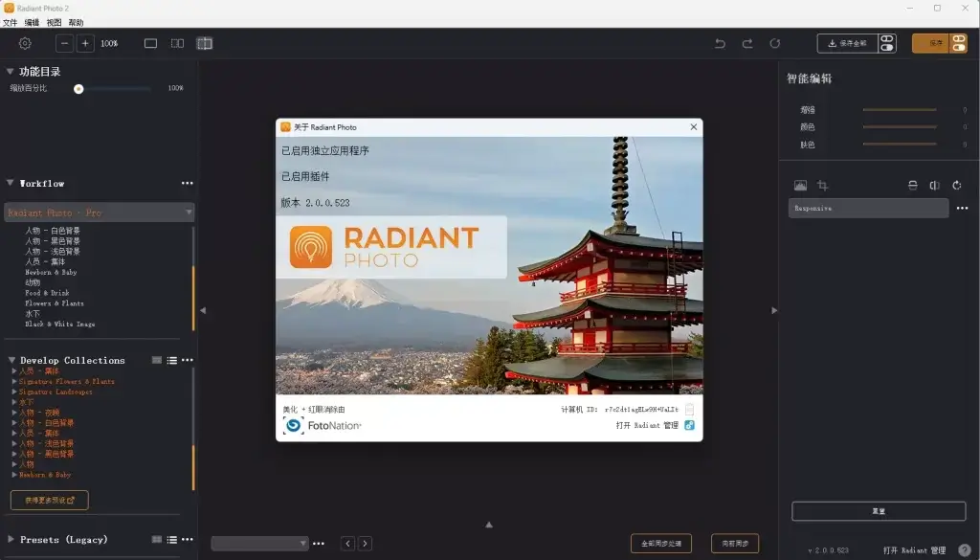Image resolution: width=980 pixels, height=560 pixels.
Task: Open the 文件 menu
Action: [12, 21]
